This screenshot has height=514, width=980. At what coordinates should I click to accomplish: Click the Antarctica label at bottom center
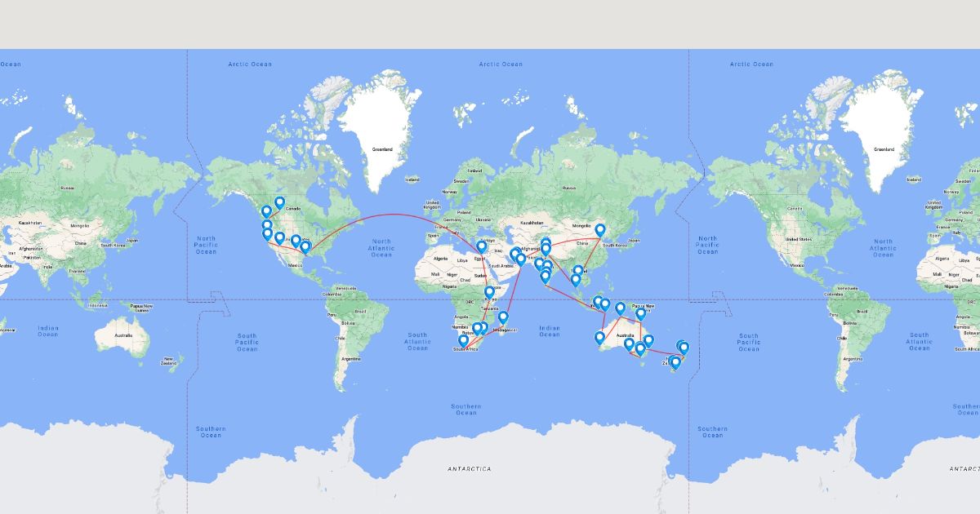pyautogui.click(x=470, y=469)
